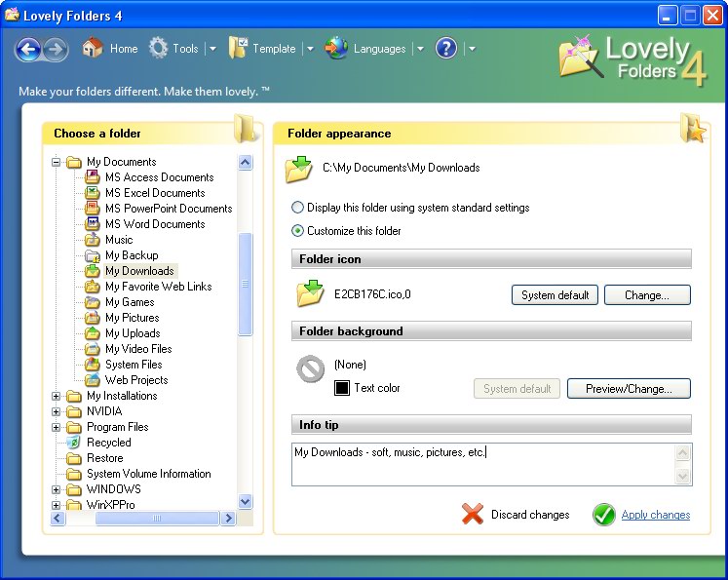The height and width of the screenshot is (580, 728).
Task: Open help with the question mark icon
Action: click(446, 49)
